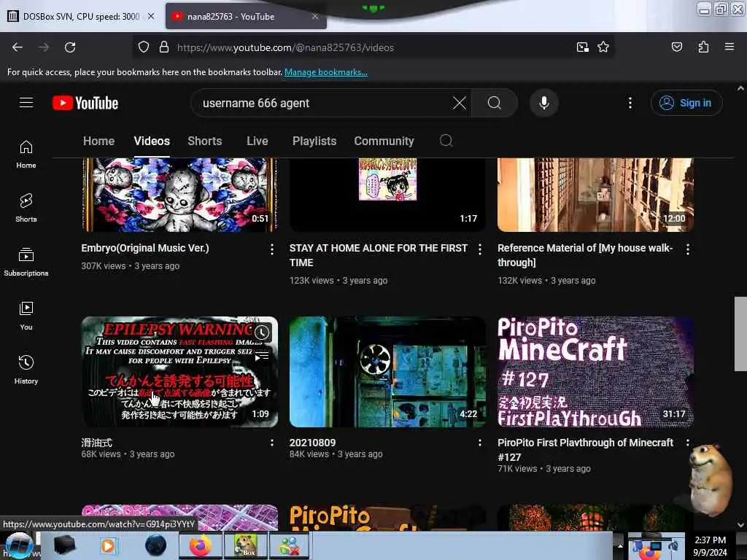This screenshot has height=560, width=747.
Task: Open the channel Live tab
Action: pos(258,141)
